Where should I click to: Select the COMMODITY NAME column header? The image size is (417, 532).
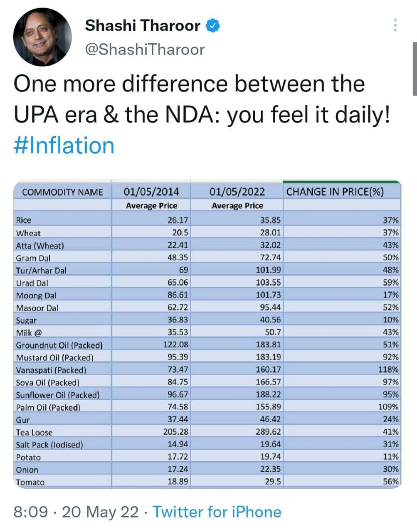62,192
